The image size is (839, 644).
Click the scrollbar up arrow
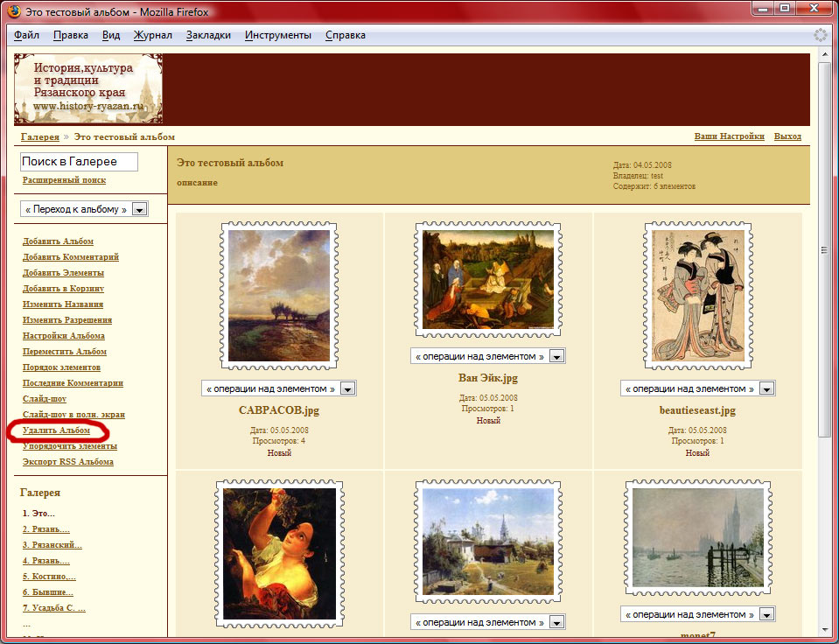pos(824,56)
